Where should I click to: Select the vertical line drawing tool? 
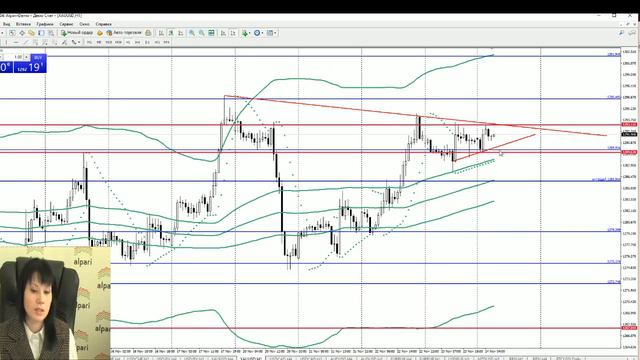(x=6, y=42)
